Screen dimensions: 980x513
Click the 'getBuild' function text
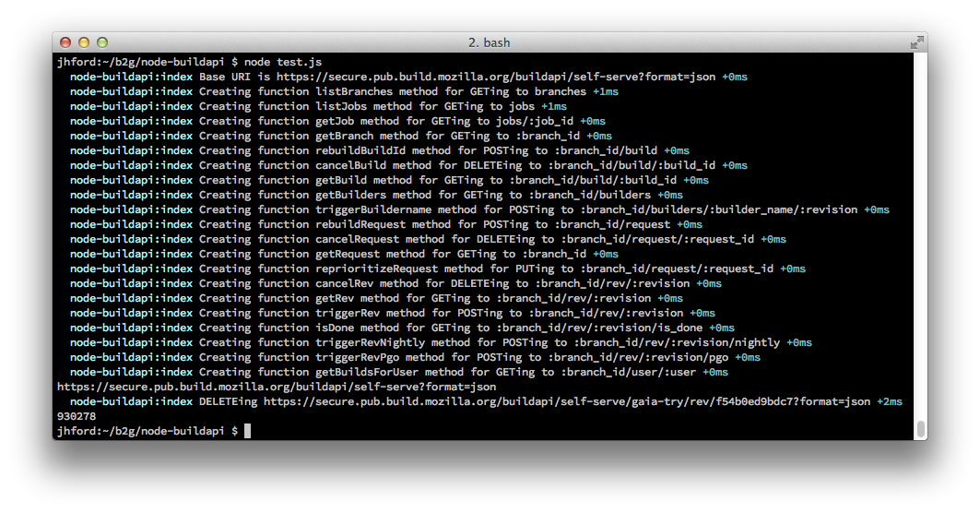(x=340, y=180)
